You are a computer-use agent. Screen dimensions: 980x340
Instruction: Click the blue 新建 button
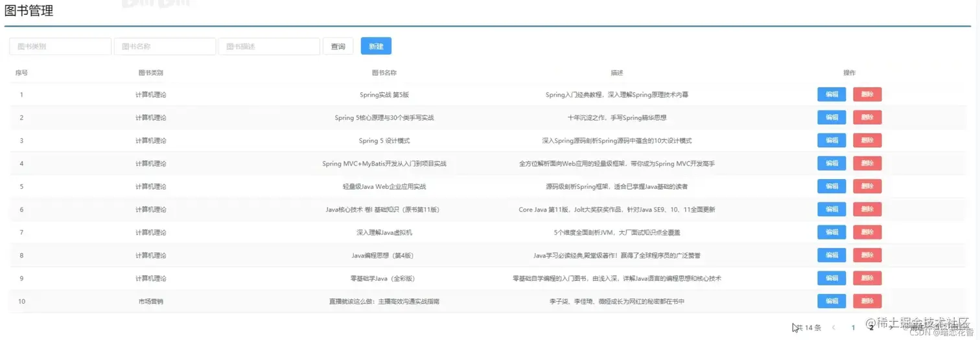click(x=376, y=46)
